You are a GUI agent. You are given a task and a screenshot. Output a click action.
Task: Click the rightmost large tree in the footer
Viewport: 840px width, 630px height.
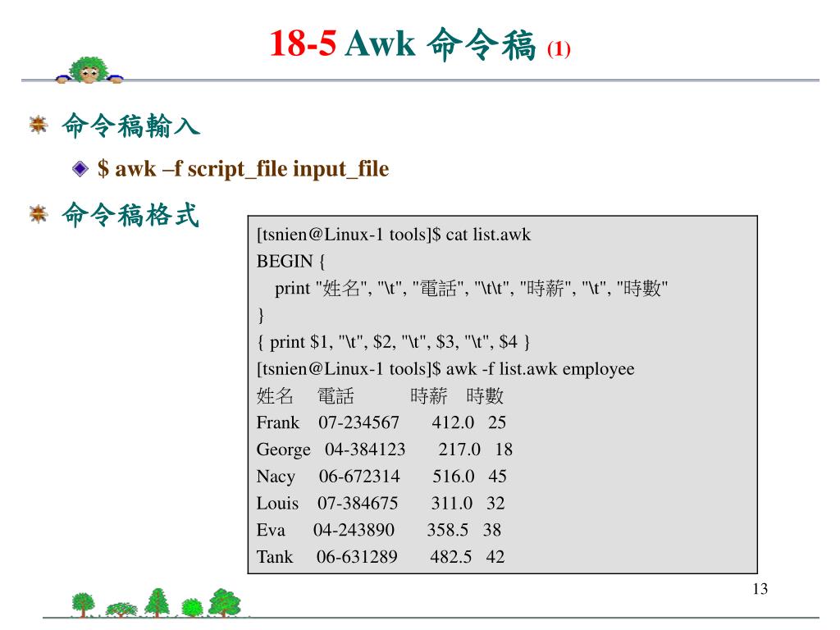point(225,603)
